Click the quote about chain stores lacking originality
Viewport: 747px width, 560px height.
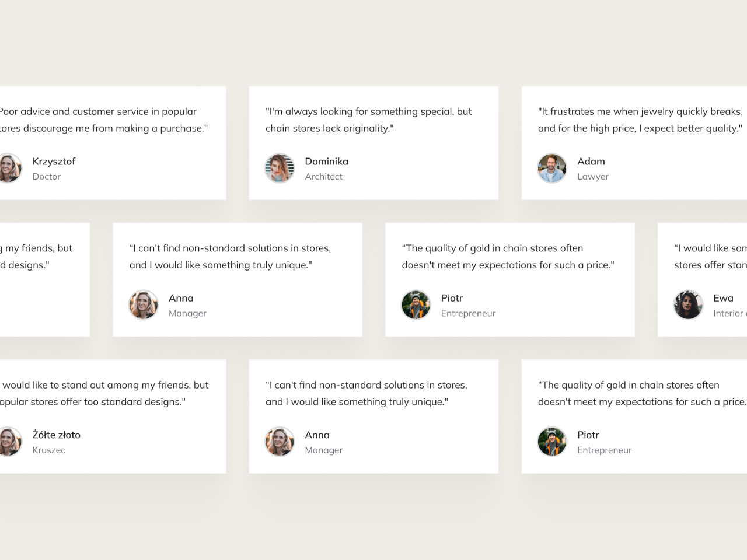(369, 120)
